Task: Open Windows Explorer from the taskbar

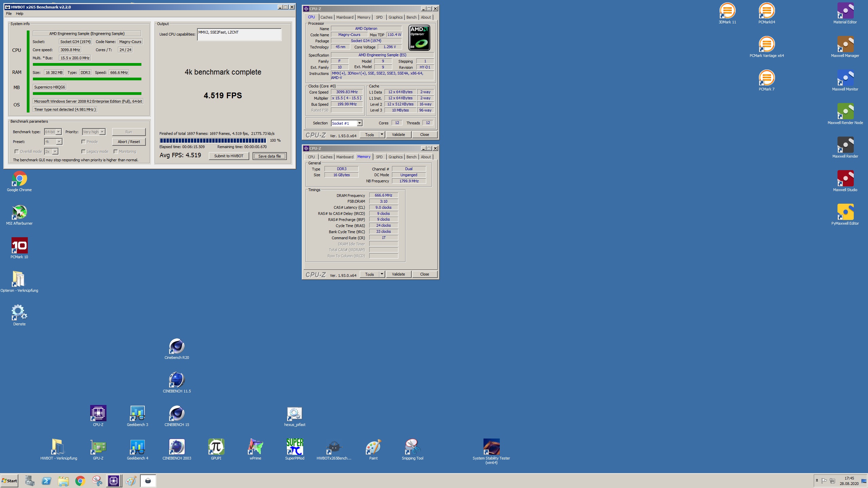Action: pos(63,481)
